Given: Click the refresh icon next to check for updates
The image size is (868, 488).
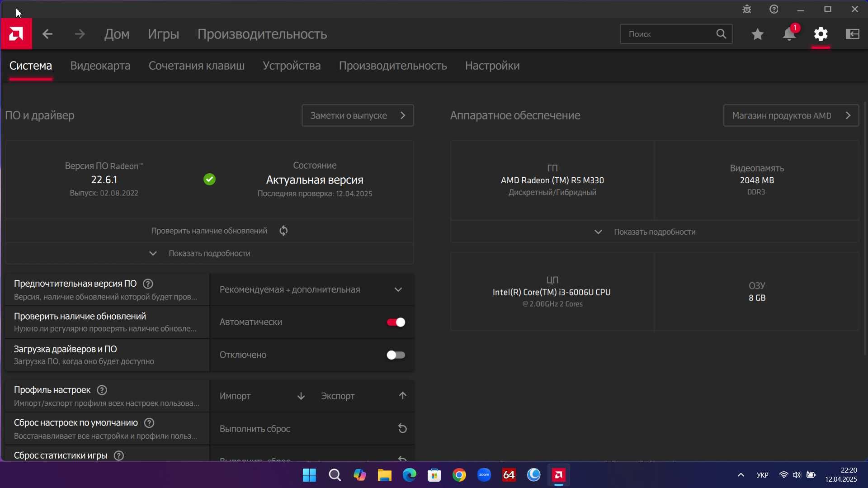Looking at the screenshot, I should pos(283,231).
